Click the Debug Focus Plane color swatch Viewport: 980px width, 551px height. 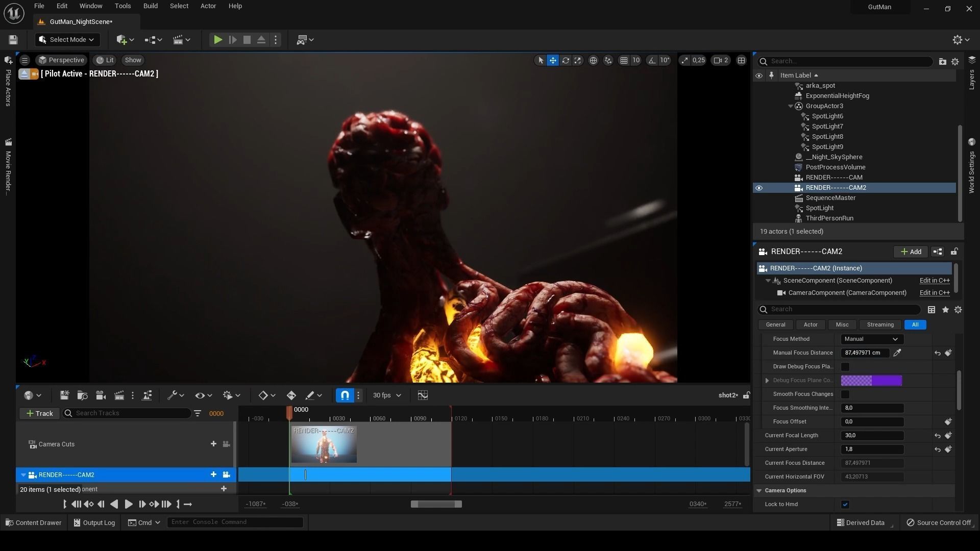(x=871, y=381)
